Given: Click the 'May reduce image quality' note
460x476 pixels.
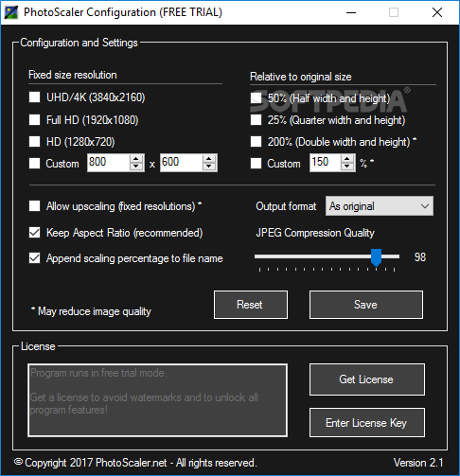Looking at the screenshot, I should [91, 311].
